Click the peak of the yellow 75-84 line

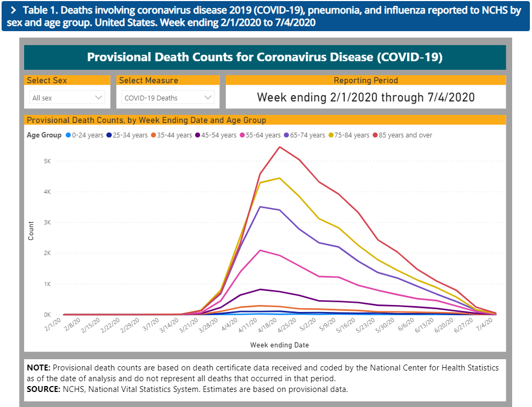[279, 178]
